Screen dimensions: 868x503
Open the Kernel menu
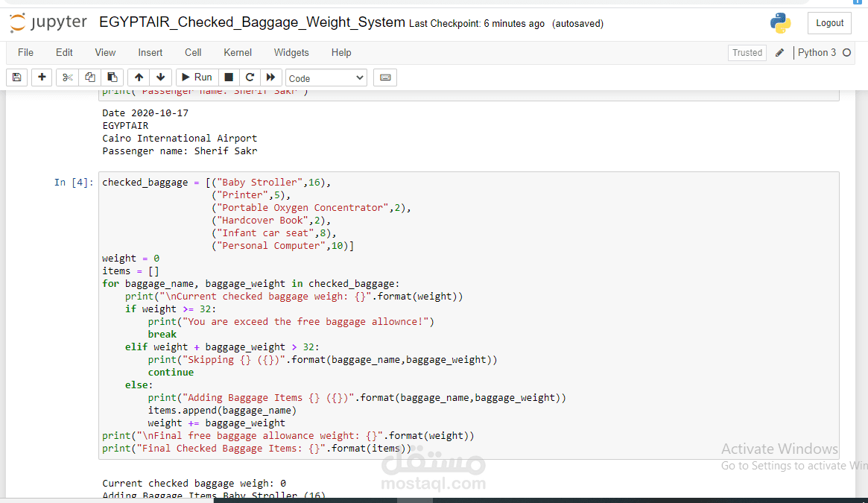point(238,53)
